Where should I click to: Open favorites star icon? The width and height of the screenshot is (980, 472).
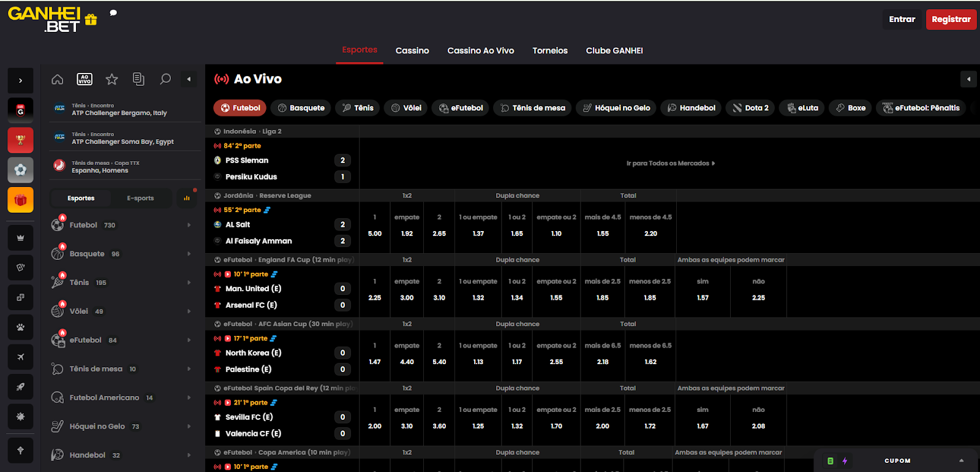(111, 79)
